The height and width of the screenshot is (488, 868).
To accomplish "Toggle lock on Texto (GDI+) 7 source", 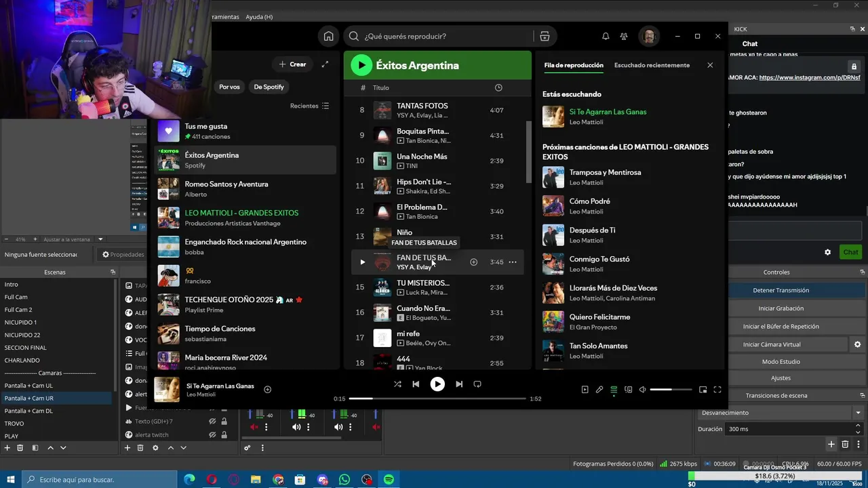I will pyautogui.click(x=224, y=421).
